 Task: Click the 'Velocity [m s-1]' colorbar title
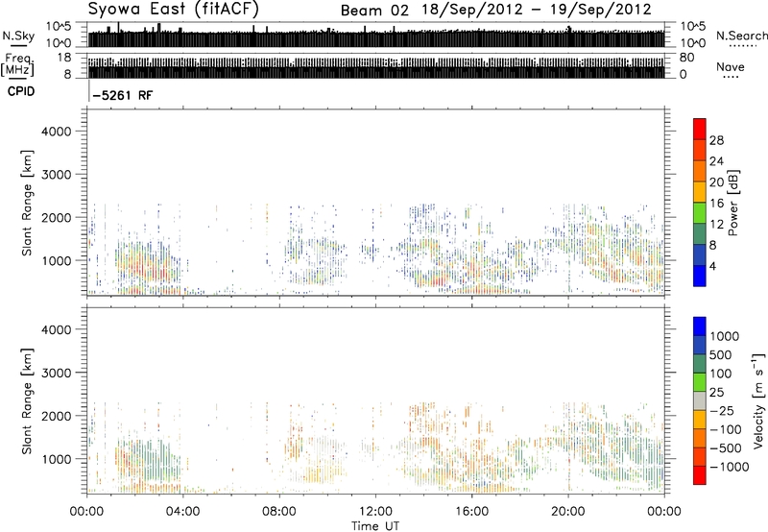[758, 400]
